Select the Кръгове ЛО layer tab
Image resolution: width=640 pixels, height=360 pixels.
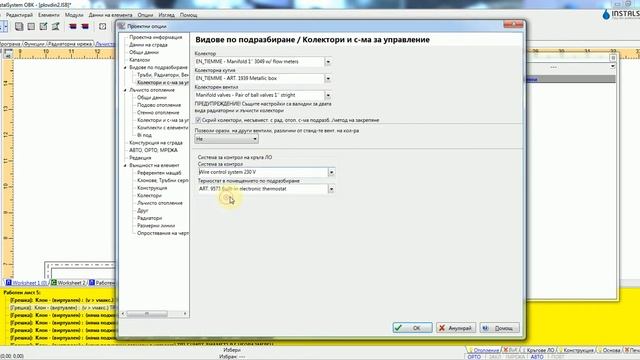[x=538, y=350]
